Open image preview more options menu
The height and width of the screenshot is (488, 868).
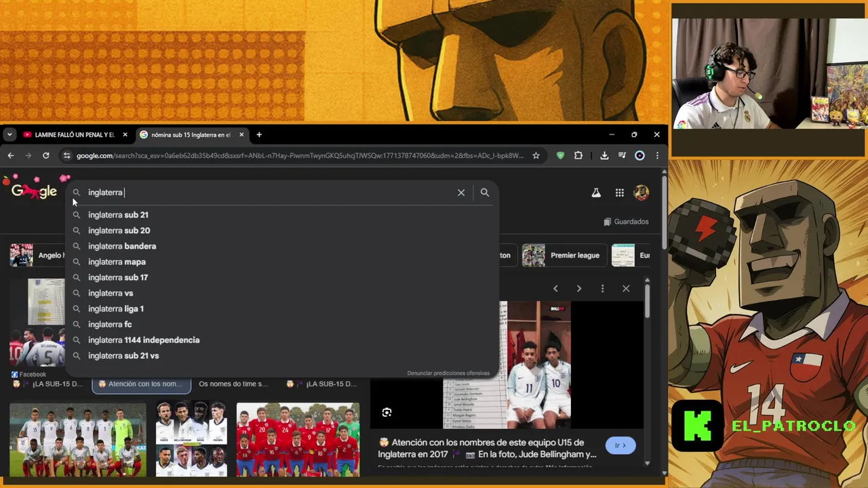coord(602,289)
